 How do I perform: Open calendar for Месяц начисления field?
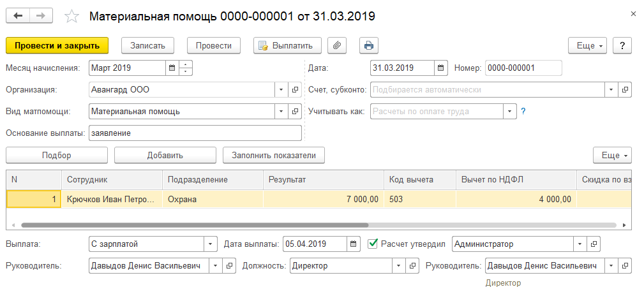point(172,68)
